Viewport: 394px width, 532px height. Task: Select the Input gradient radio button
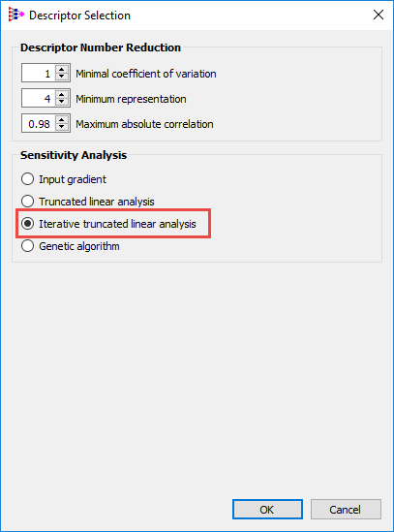[27, 179]
